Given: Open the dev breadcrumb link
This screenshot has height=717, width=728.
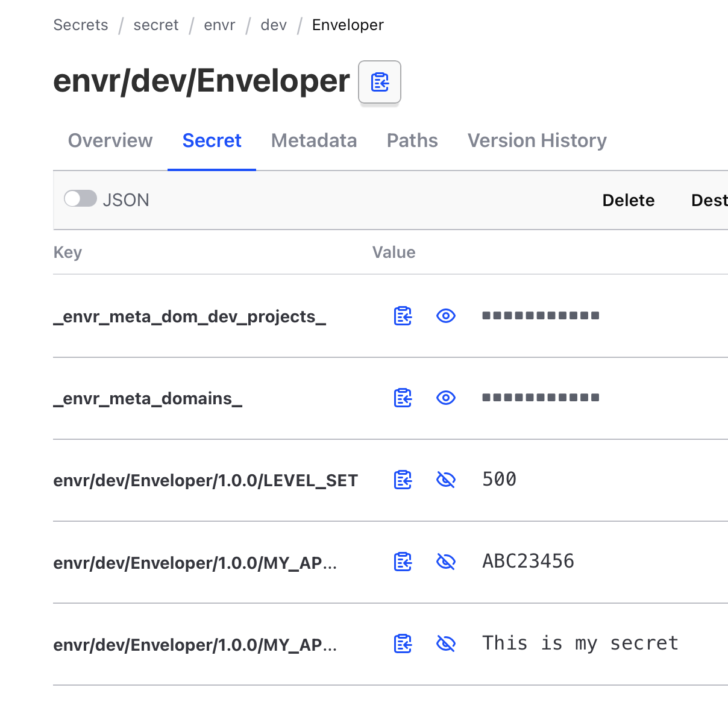Looking at the screenshot, I should 274,25.
